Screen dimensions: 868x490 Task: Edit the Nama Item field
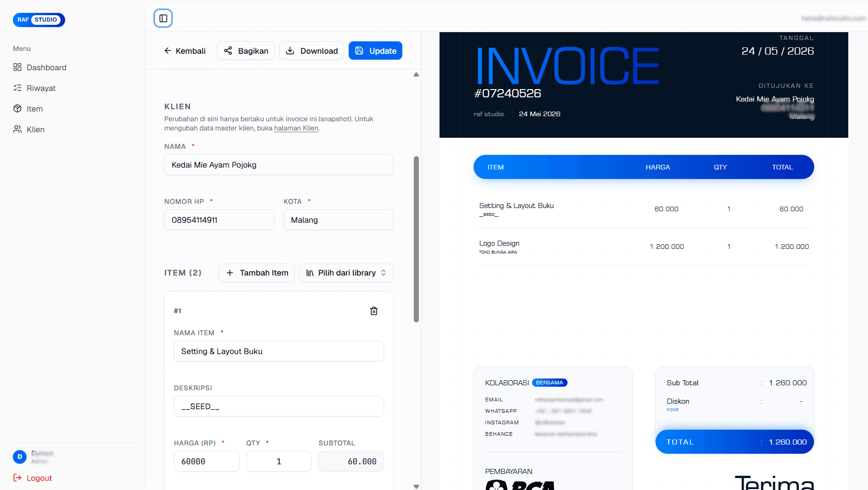click(279, 351)
